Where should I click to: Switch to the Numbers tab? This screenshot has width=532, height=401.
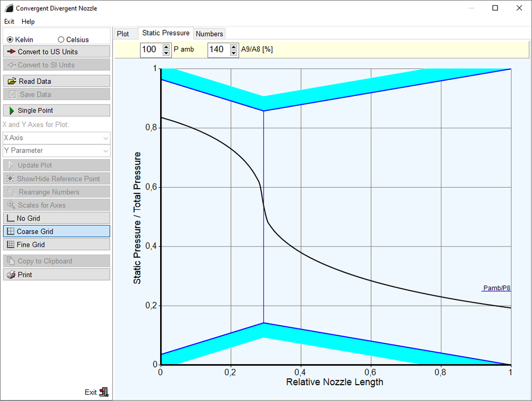click(x=209, y=34)
